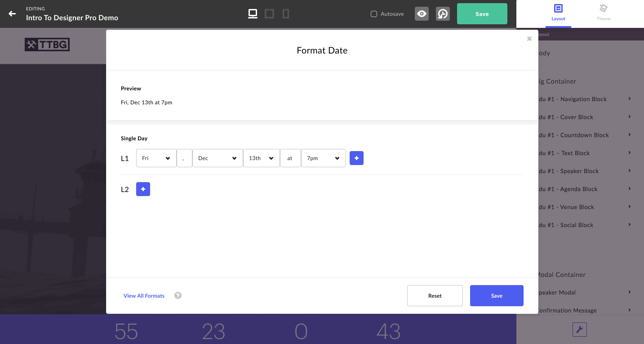Click the back arrow icon
This screenshot has height=344, width=644.
point(12,14)
